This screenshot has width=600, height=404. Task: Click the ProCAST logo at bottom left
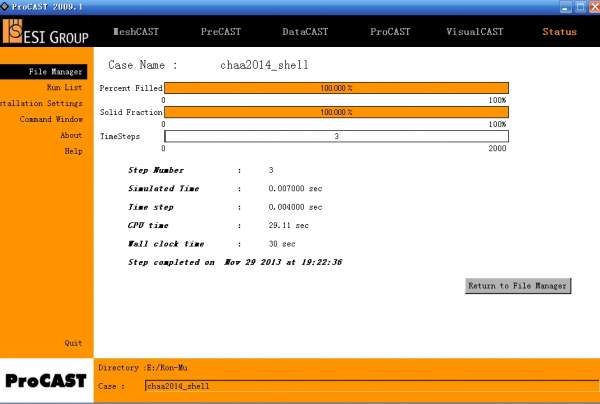[x=46, y=381]
